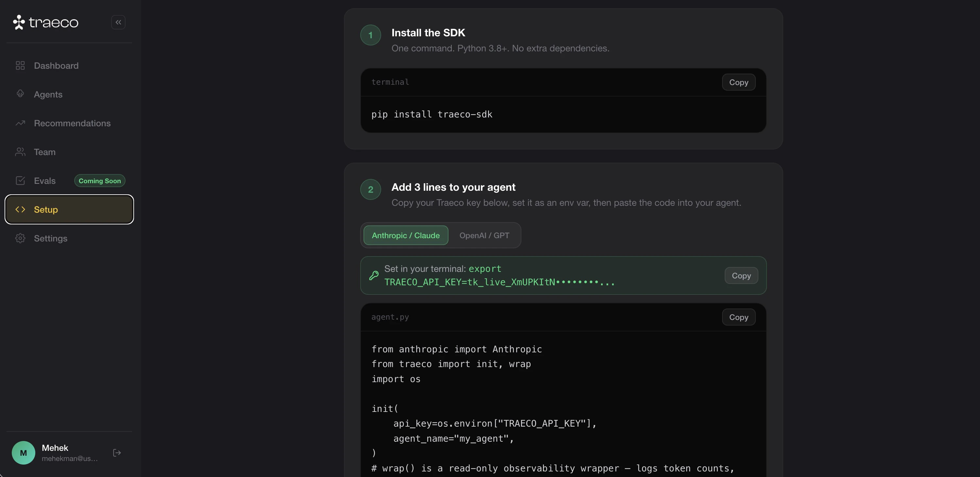Open the Settings page
Screen dimensions: 980x477
pos(69,238)
